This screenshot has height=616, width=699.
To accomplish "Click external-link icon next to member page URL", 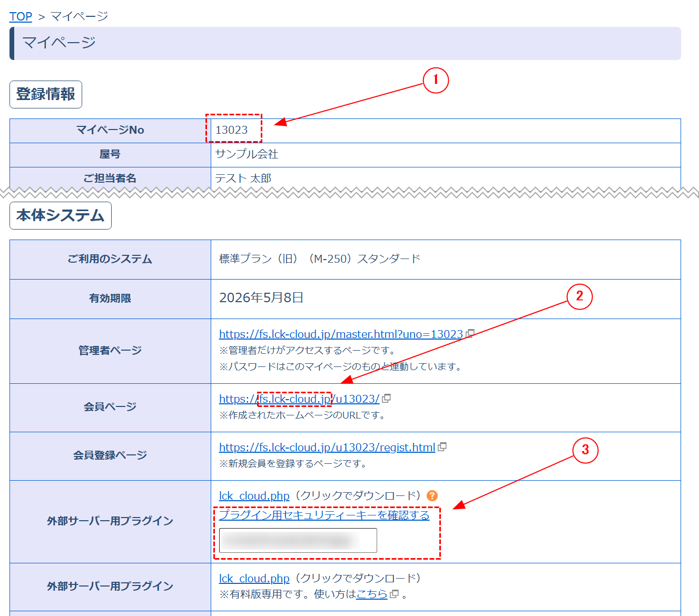I will click(x=387, y=399).
